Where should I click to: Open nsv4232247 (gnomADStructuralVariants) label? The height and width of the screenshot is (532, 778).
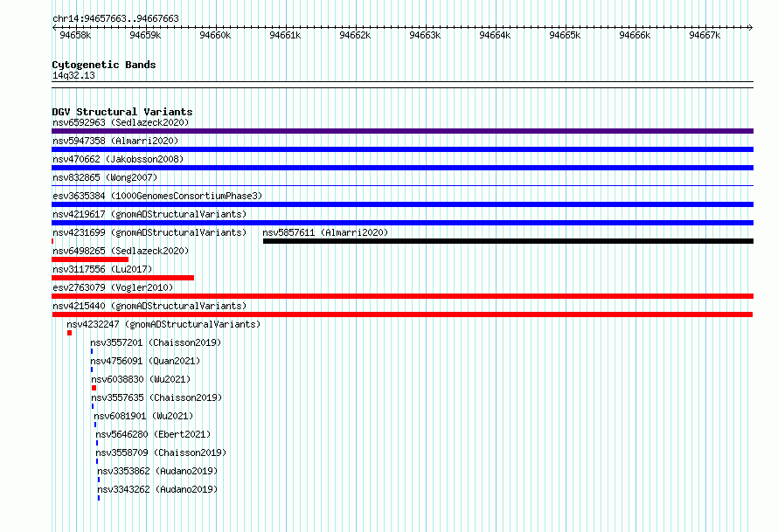tap(163, 324)
